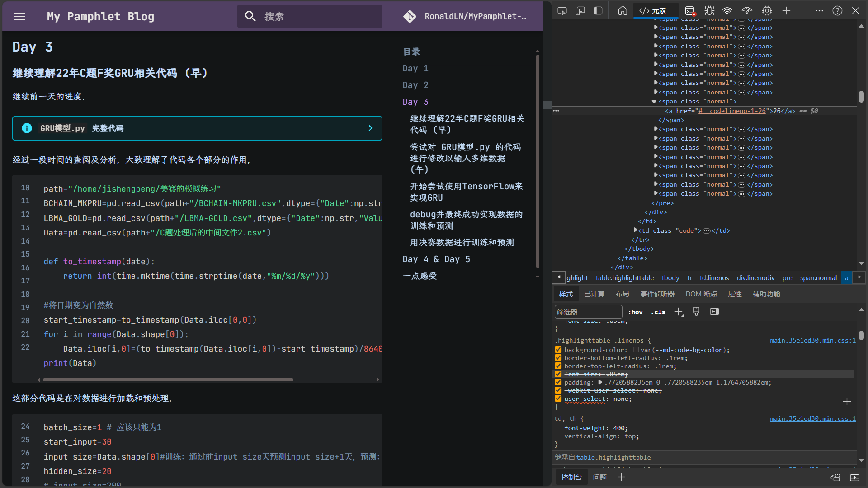The width and height of the screenshot is (868, 488).
Task: Open the blog hamburger menu
Action: point(19,17)
